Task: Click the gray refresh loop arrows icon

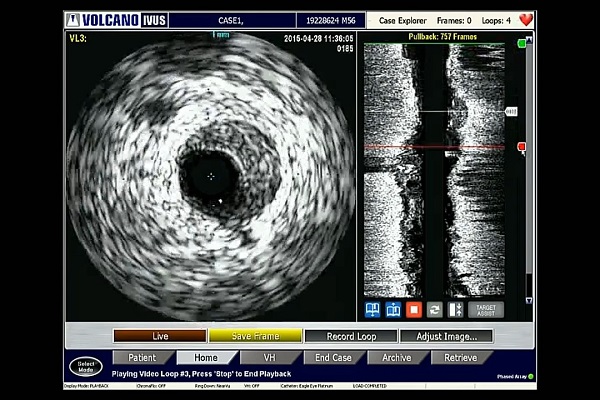Action: 434,310
